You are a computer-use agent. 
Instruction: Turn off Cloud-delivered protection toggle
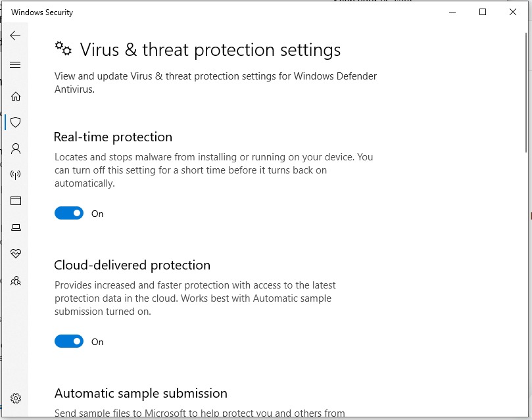[69, 342]
